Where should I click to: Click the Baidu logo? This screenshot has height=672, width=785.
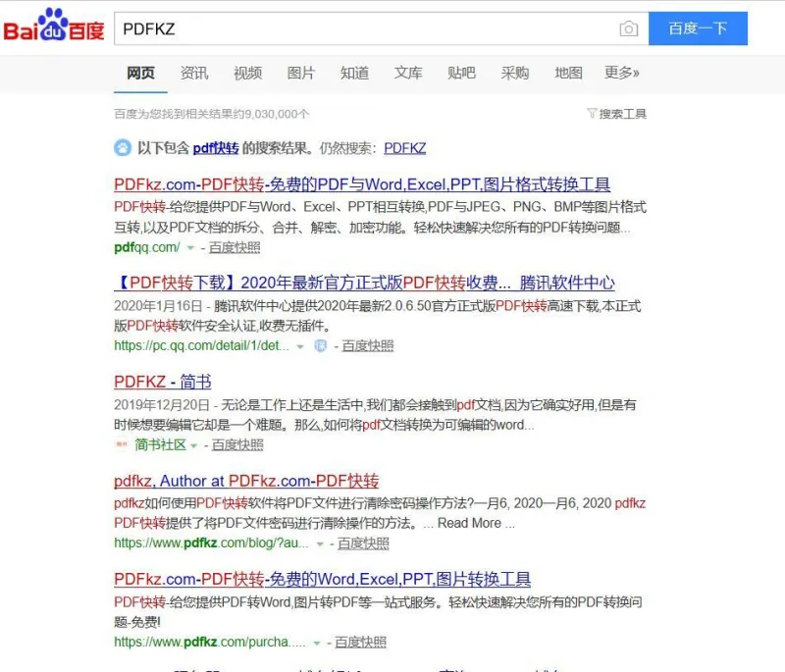[54, 26]
